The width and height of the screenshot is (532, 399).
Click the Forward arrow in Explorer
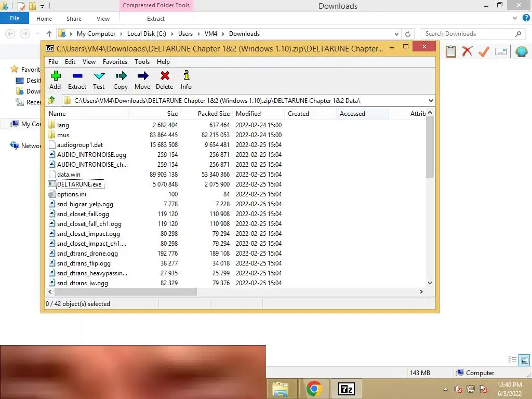click(x=25, y=34)
